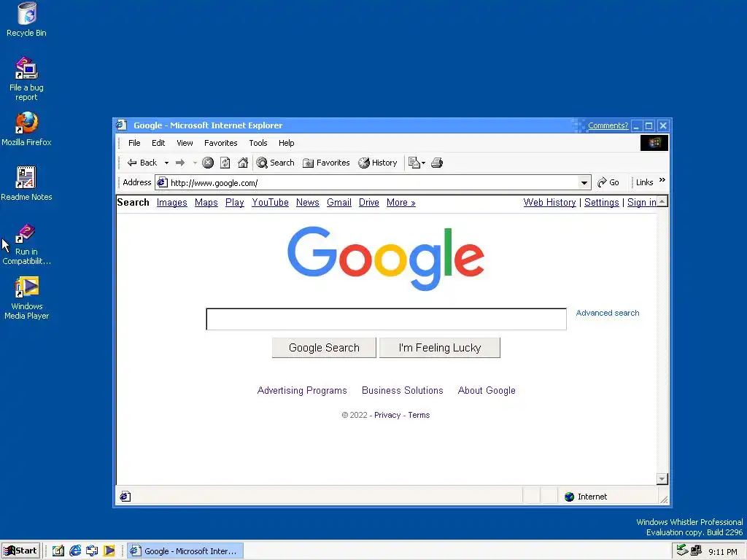Viewport: 747px width, 560px height.
Task: Click the first Quick Launch notepad icon
Action: (58, 551)
